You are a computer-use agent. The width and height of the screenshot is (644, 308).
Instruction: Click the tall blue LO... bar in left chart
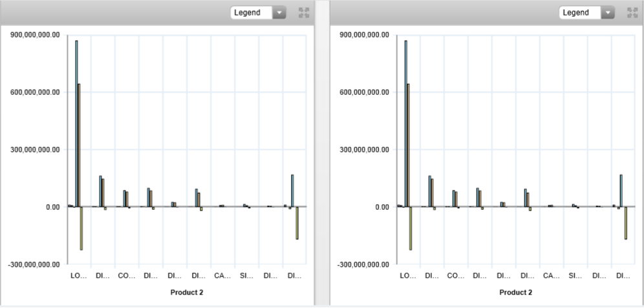tap(76, 123)
